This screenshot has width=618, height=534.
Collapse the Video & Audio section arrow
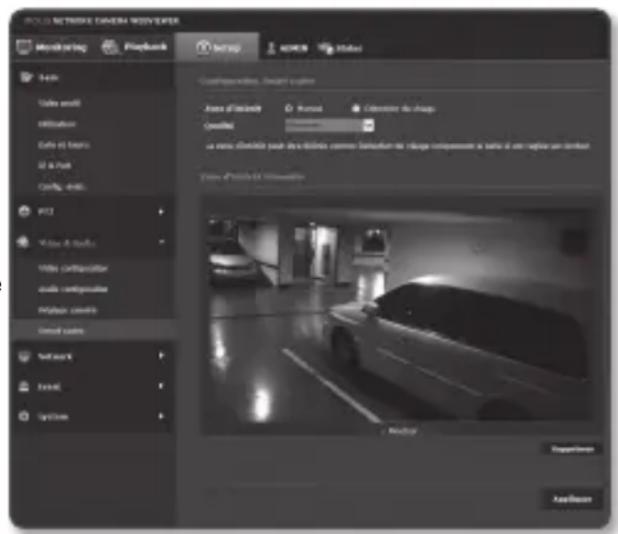click(161, 243)
